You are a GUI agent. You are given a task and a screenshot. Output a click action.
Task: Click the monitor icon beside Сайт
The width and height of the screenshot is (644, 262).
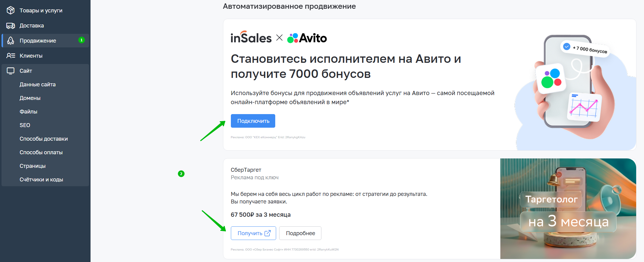11,71
